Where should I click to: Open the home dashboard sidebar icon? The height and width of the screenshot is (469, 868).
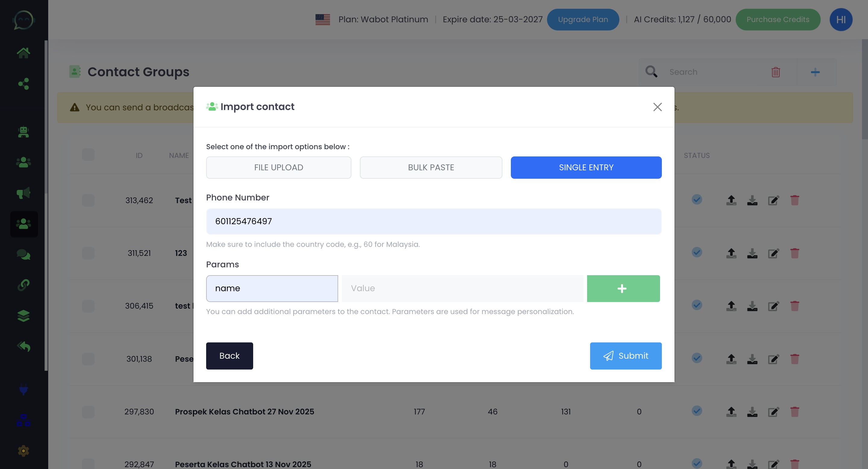[x=23, y=53]
